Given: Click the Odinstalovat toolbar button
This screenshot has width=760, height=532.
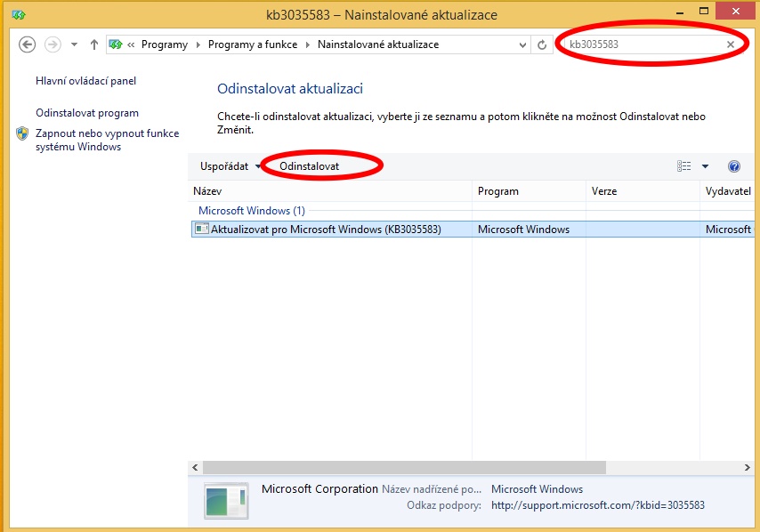Looking at the screenshot, I should click(x=309, y=166).
